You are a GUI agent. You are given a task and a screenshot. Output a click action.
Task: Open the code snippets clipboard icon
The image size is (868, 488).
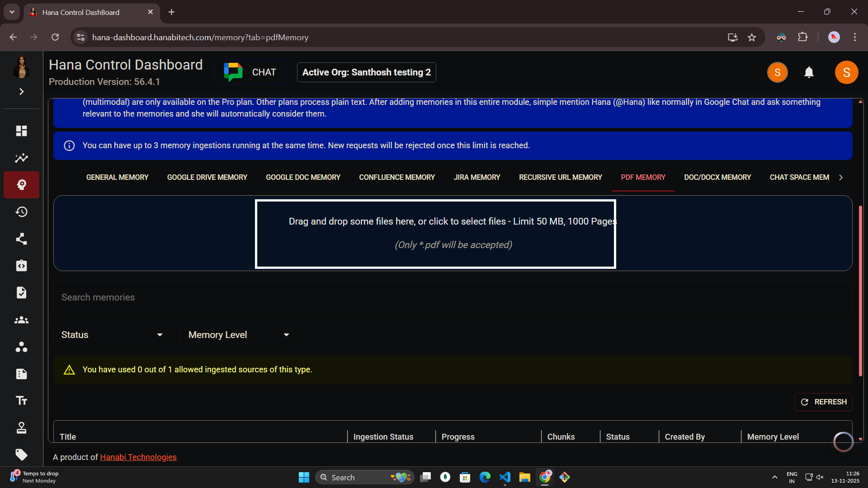pyautogui.click(x=21, y=266)
